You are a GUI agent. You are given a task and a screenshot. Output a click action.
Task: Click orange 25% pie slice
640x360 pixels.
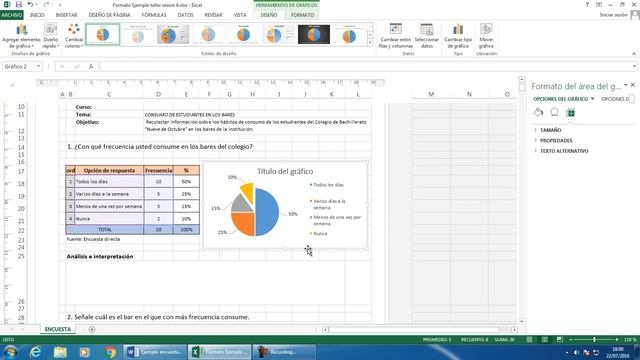click(244, 224)
